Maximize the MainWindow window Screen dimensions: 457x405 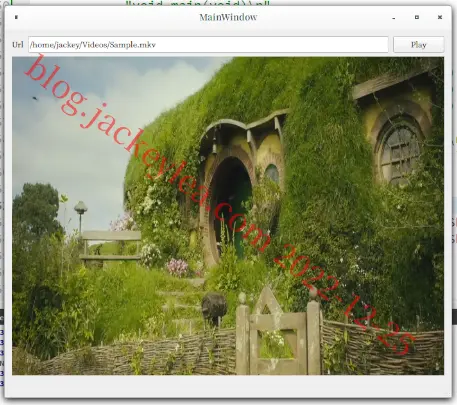click(x=417, y=17)
